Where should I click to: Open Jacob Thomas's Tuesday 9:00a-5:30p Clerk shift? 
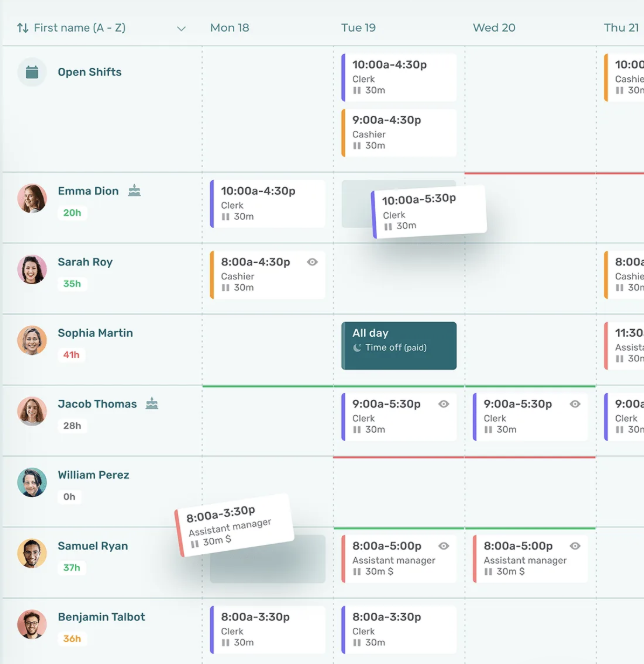[x=399, y=417]
